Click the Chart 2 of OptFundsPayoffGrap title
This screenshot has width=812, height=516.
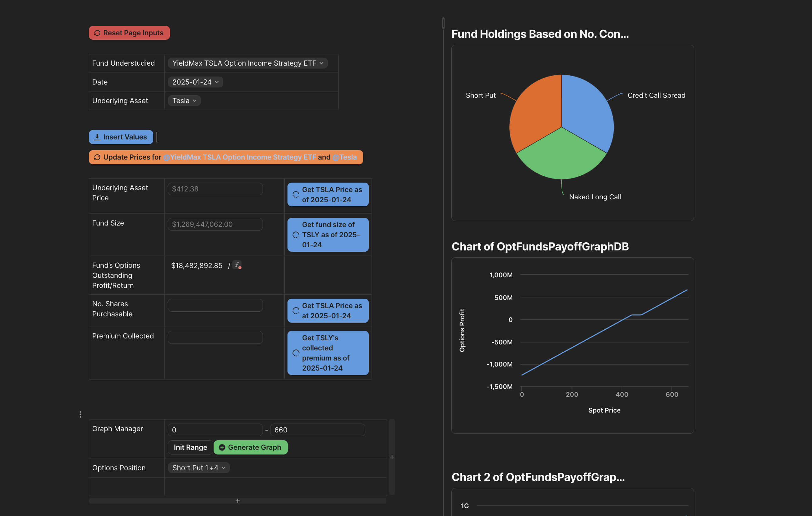coord(538,477)
